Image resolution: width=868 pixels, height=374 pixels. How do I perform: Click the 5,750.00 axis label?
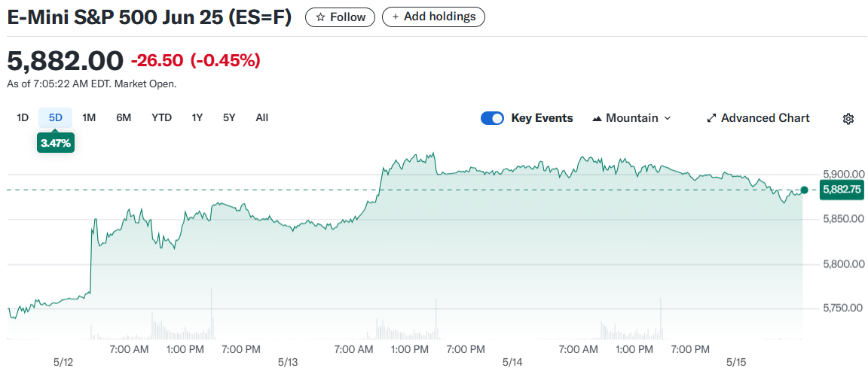point(843,309)
